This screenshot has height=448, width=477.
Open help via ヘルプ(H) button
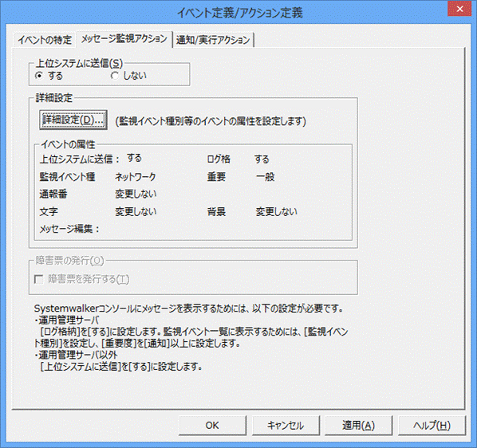432,425
